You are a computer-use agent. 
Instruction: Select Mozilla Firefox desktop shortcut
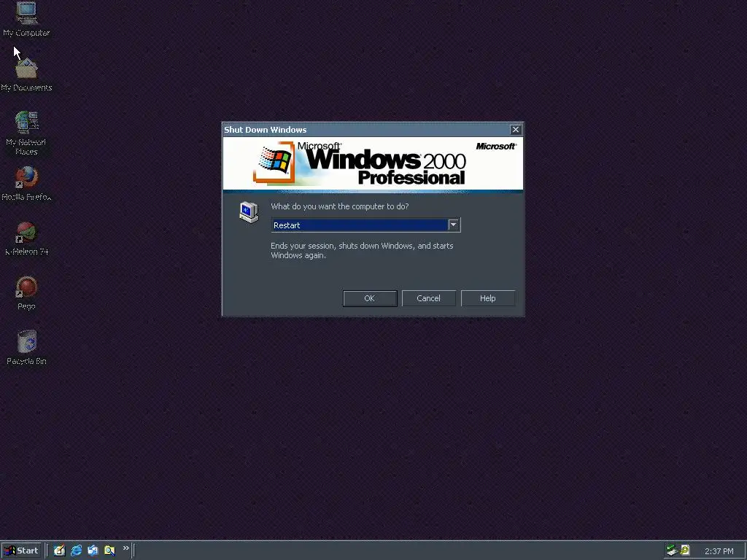pos(26,183)
